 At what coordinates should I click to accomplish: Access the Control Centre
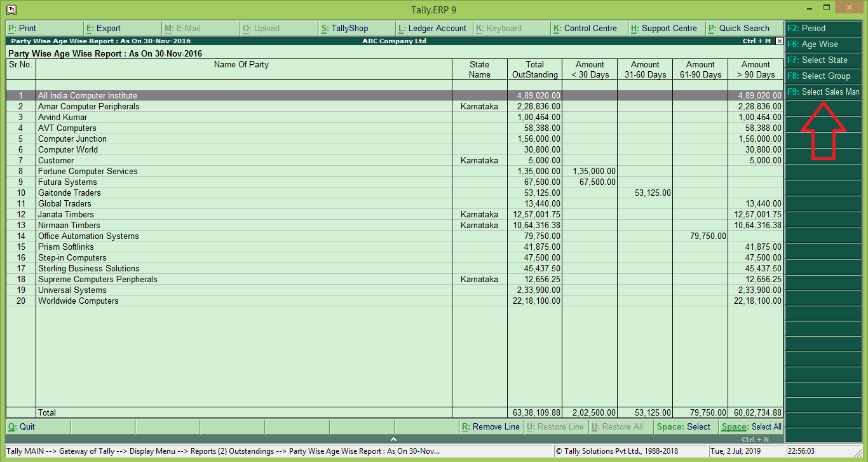coord(588,28)
